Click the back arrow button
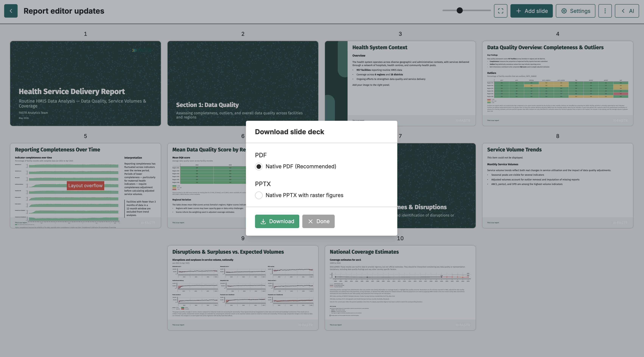The height and width of the screenshot is (357, 644). point(11,11)
